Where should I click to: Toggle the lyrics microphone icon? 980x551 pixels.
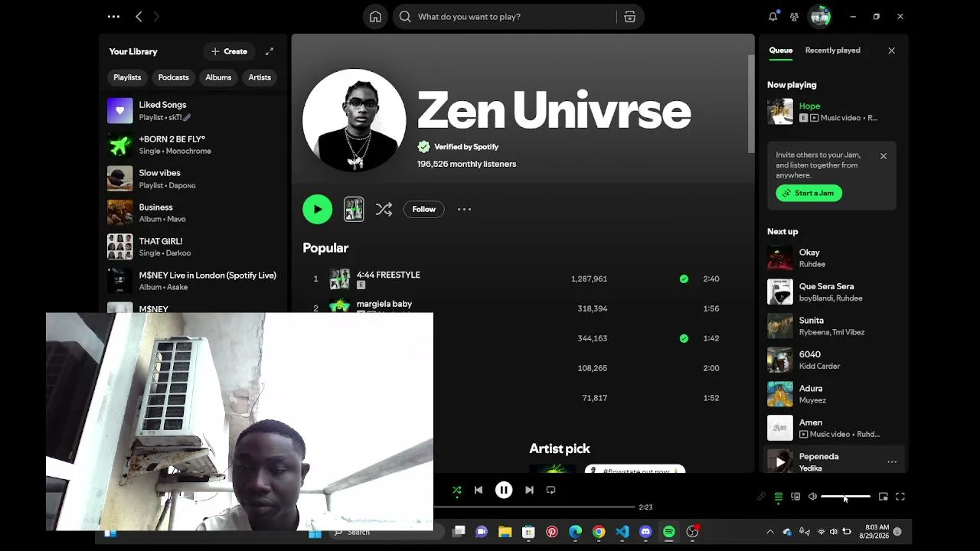tap(761, 497)
